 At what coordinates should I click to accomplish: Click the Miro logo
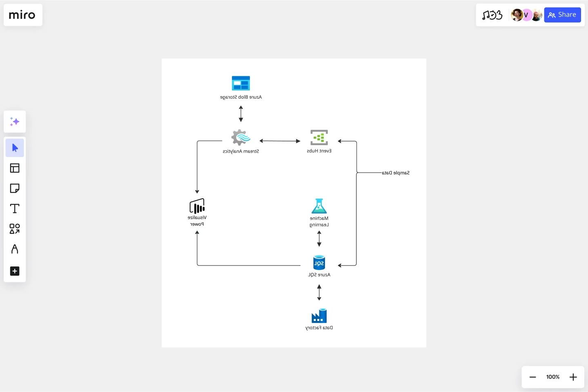pyautogui.click(x=22, y=15)
